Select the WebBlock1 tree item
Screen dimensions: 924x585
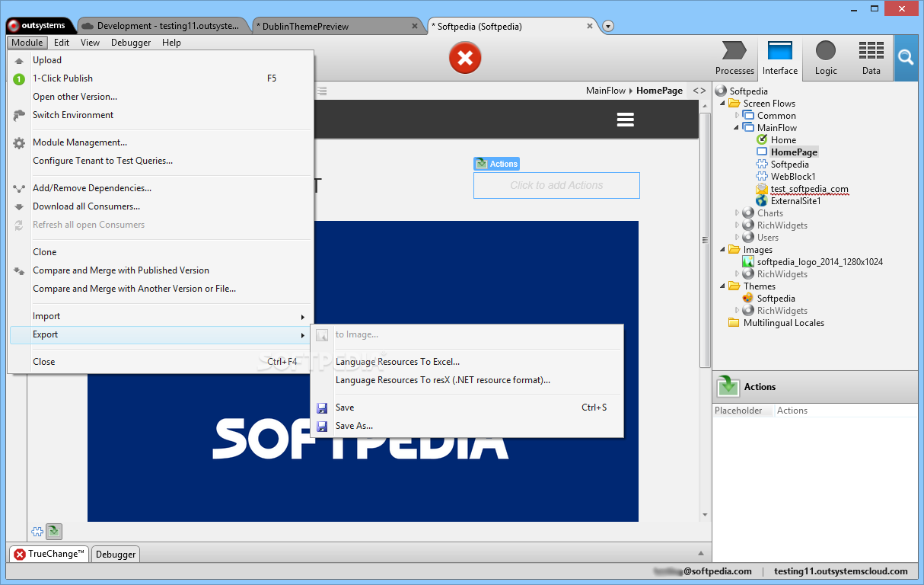click(793, 177)
